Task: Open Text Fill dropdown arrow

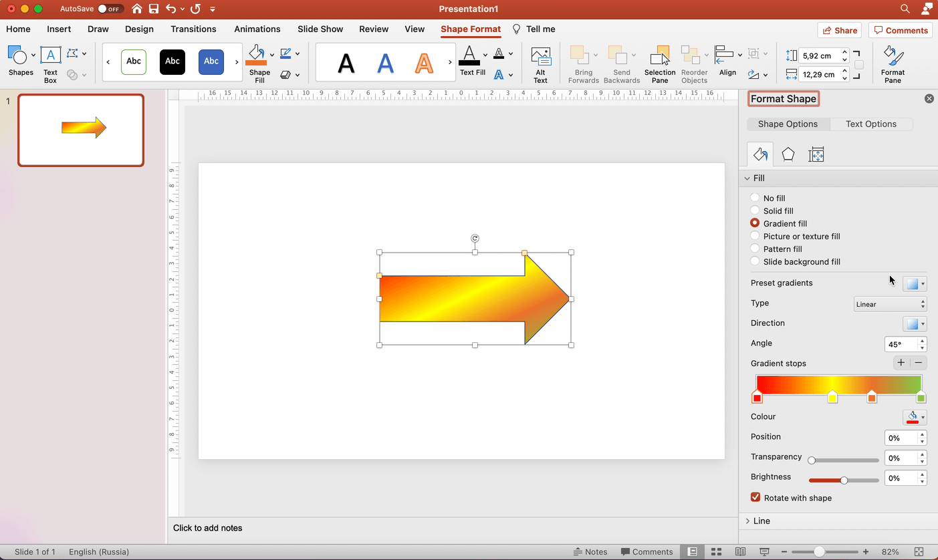Action: tap(485, 55)
